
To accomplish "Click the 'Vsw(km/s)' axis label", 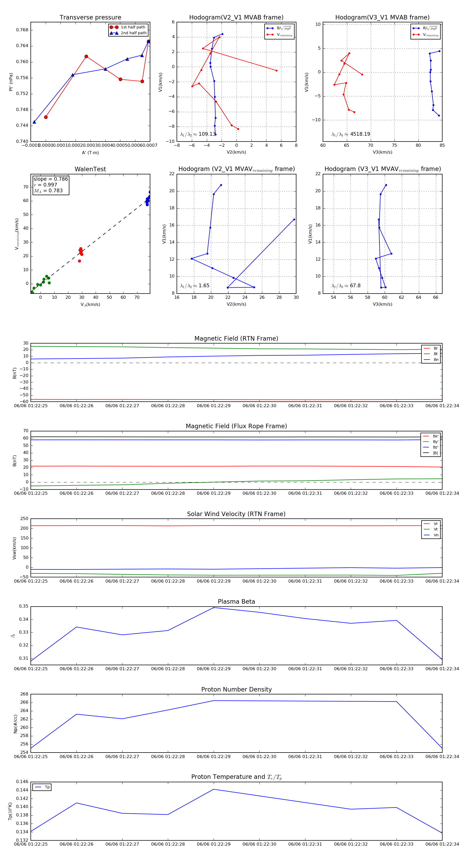I will coord(14,548).
